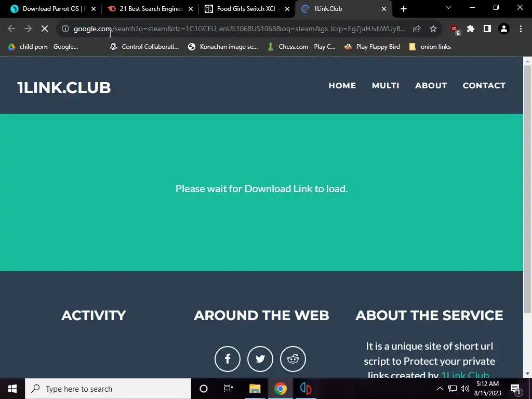Click into the address bar URL

tap(240, 29)
